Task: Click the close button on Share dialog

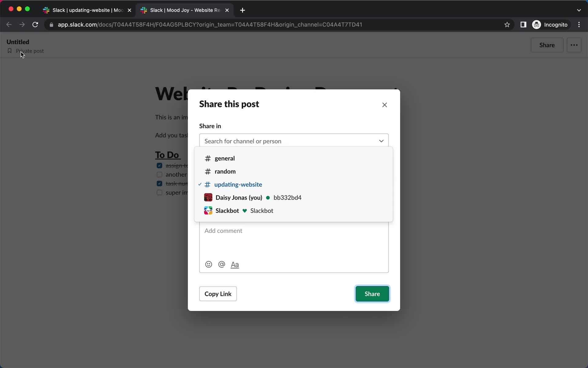Action: (x=385, y=105)
